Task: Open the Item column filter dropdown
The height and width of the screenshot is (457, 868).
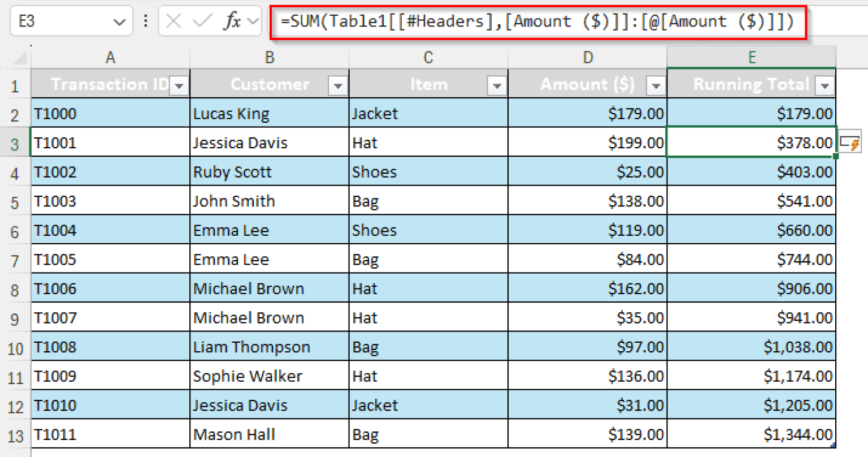Action: coord(497,86)
